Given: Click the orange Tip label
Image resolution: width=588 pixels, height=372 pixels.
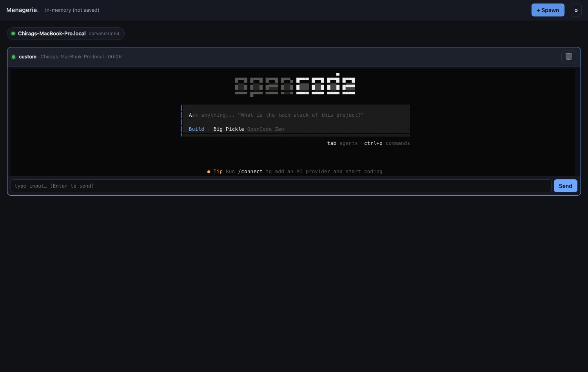Looking at the screenshot, I should click(218, 172).
